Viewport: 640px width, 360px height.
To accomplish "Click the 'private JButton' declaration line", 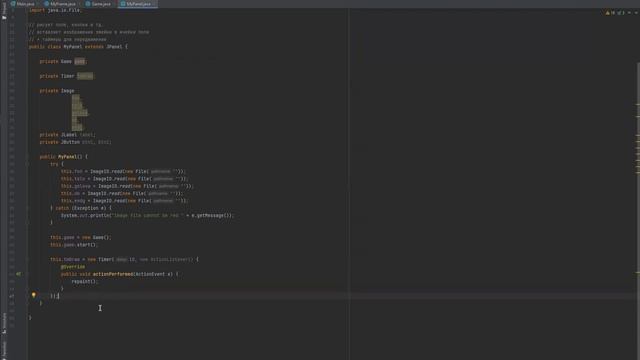I will (x=75, y=142).
